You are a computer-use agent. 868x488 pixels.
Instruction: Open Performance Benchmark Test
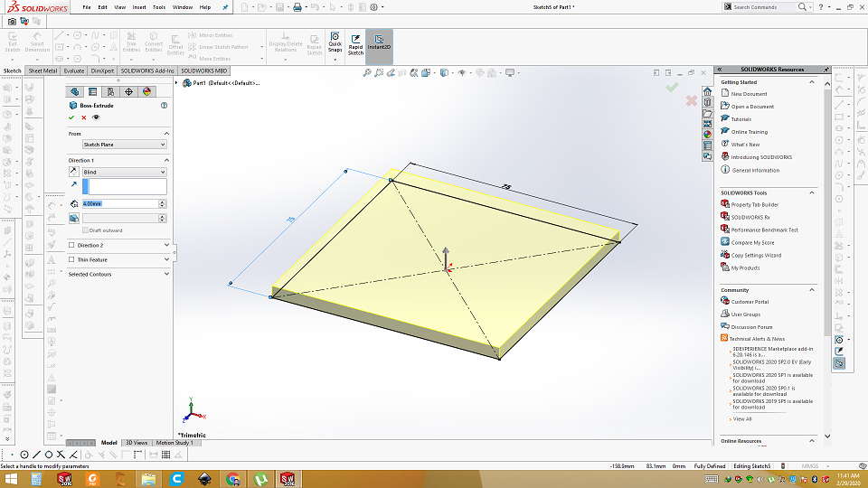pos(765,230)
